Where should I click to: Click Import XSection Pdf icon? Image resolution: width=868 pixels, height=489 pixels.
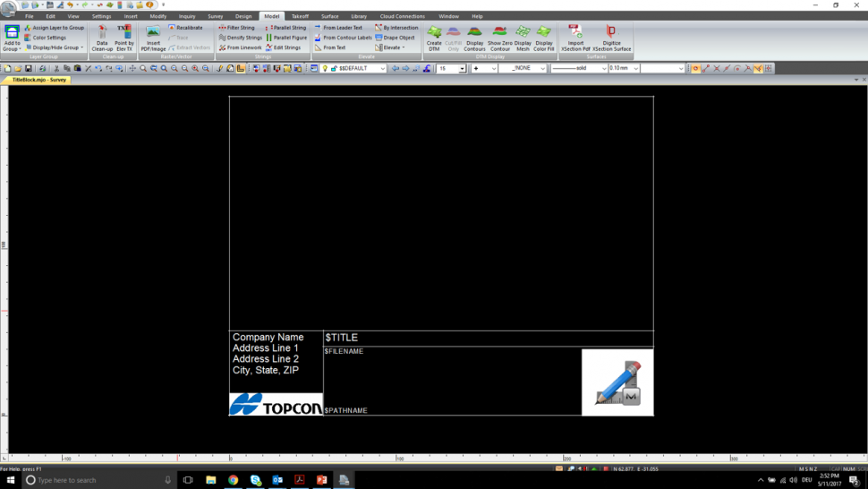click(575, 37)
